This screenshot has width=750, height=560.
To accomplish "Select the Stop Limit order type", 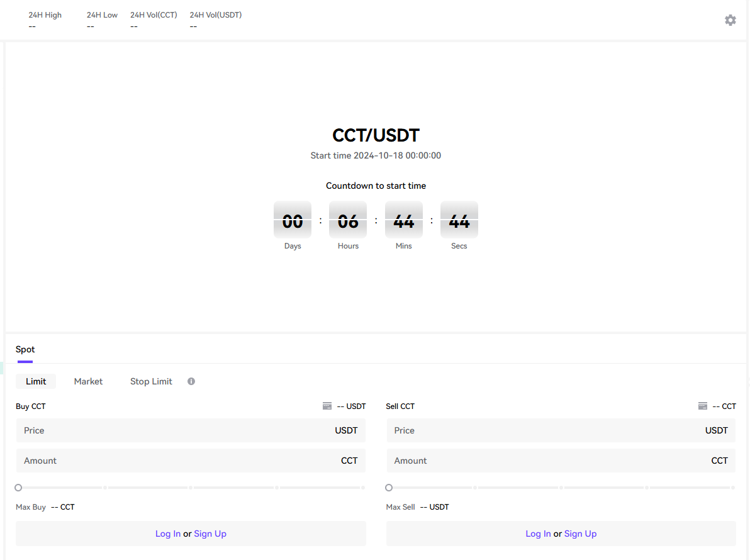I will coord(151,381).
